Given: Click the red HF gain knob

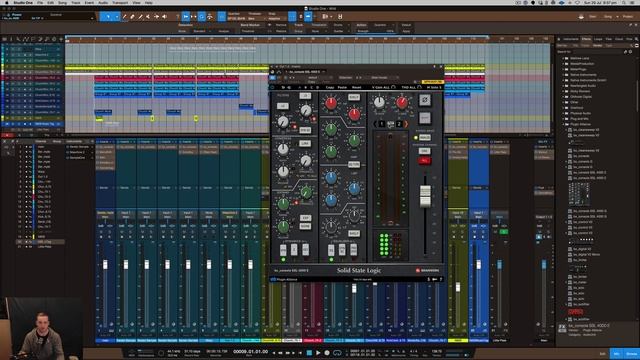Looking at the screenshot, I should [331, 103].
